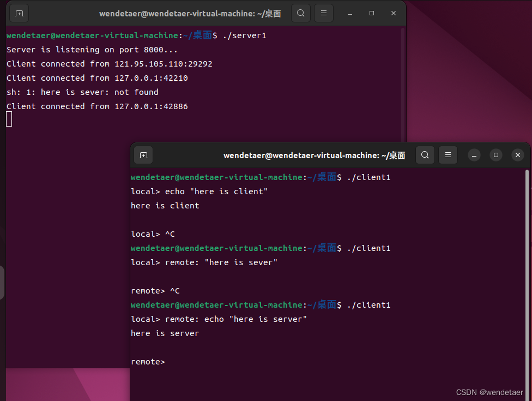The height and width of the screenshot is (401, 532).
Task: Click the client1 terminal vertical scrollbar
Action: [527, 285]
